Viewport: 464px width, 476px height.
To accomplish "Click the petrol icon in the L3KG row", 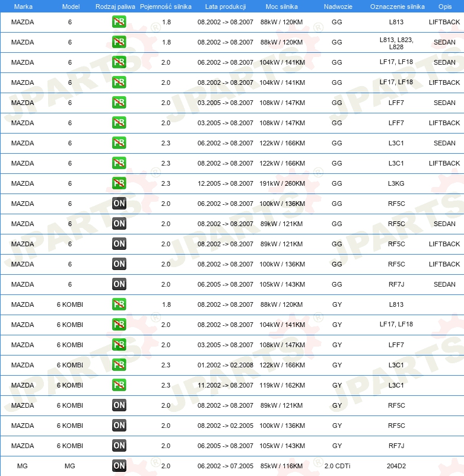I will click(x=119, y=183).
